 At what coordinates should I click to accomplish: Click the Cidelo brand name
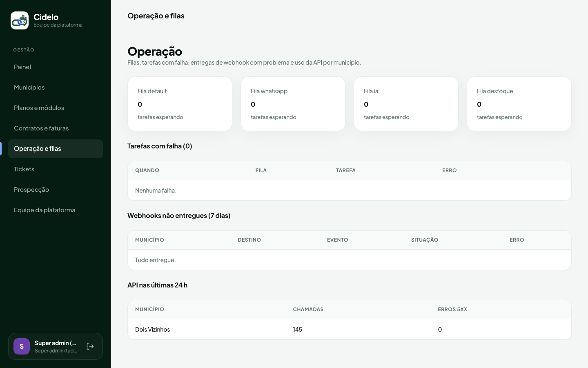point(46,17)
